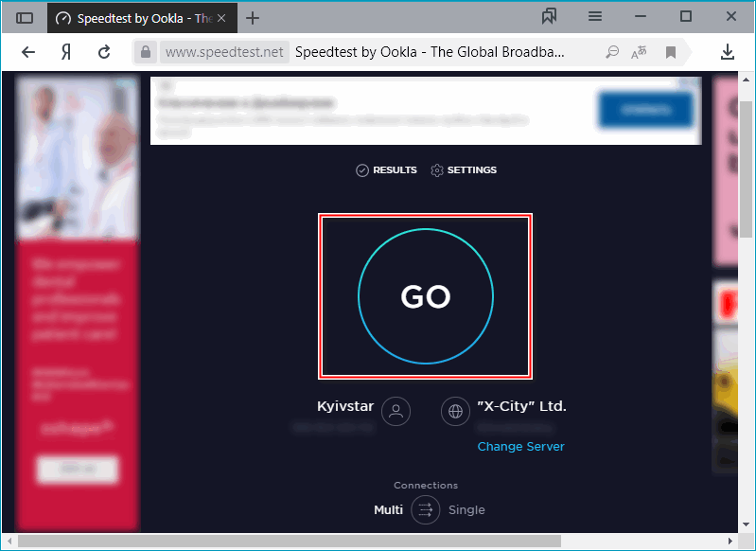Select the Speedtest by Ookla tab
Image resolution: width=756 pixels, height=551 pixels.
(x=142, y=18)
